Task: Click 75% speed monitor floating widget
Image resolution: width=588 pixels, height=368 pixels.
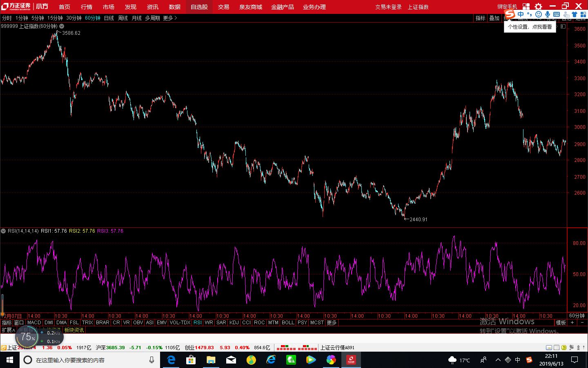Action: pos(39,337)
